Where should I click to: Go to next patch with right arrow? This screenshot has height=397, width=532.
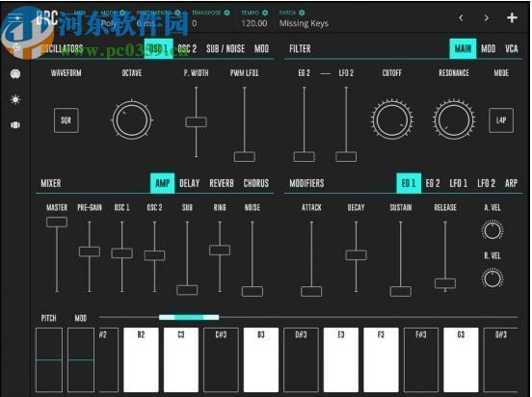[x=486, y=18]
